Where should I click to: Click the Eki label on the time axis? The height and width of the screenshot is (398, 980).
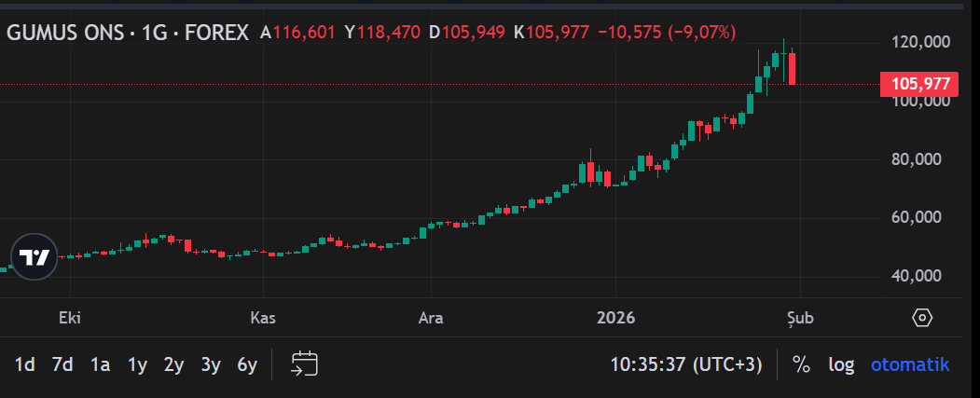point(70,318)
